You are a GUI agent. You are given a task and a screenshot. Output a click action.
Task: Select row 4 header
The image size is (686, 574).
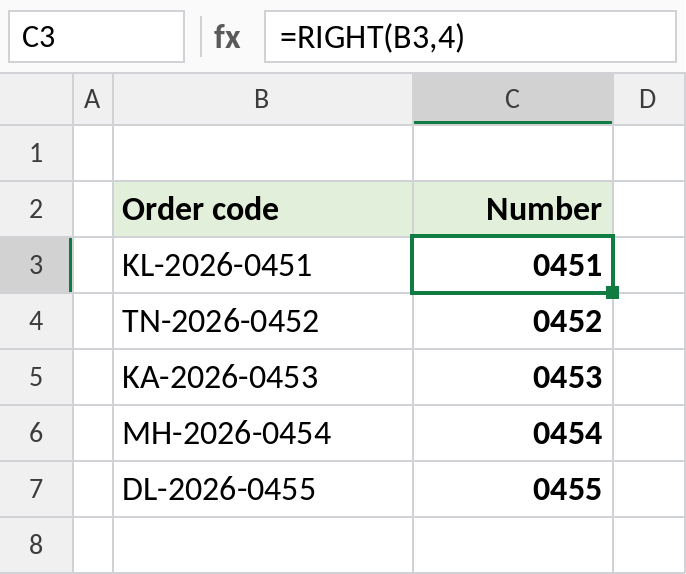[x=36, y=321]
